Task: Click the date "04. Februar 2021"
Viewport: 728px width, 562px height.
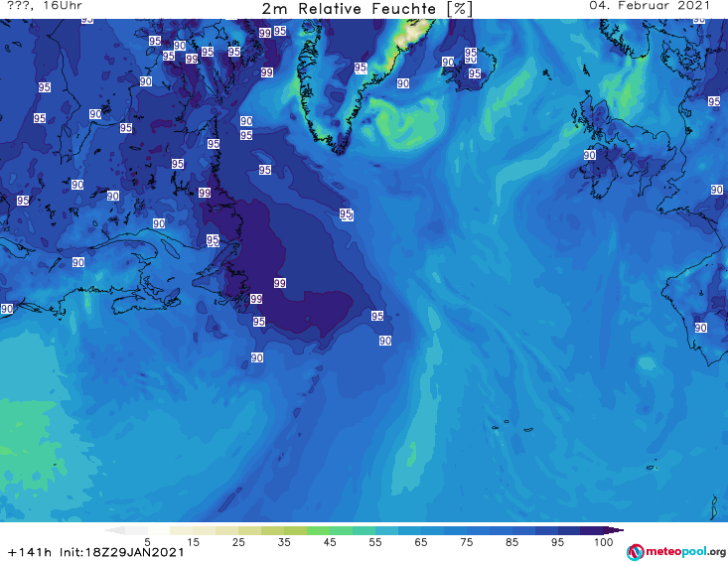Action: coord(650,6)
